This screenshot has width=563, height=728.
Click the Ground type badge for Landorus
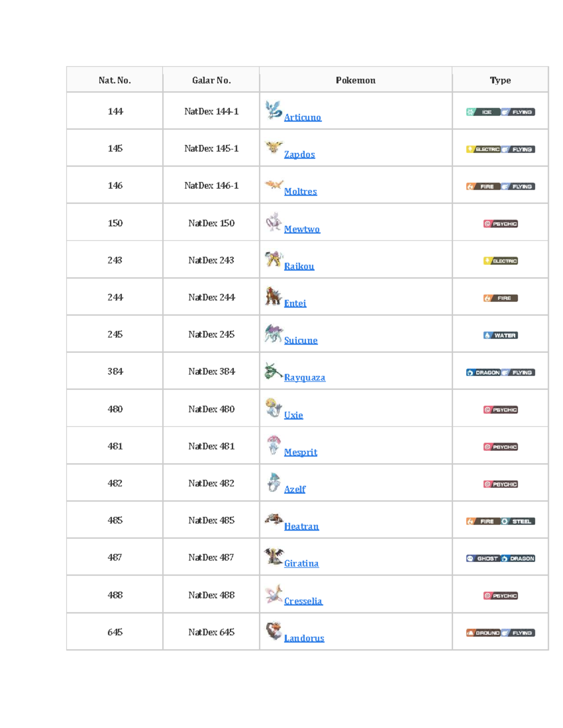coord(483,633)
